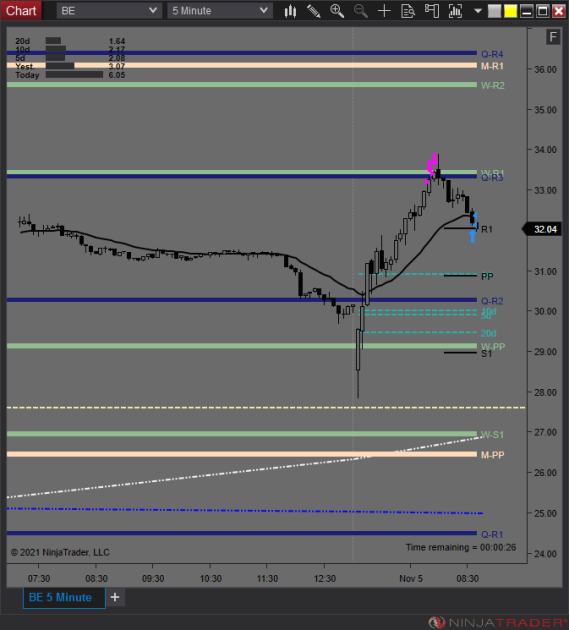Click the Nov 5 date axis label
The width and height of the screenshot is (569, 630).
[411, 579]
